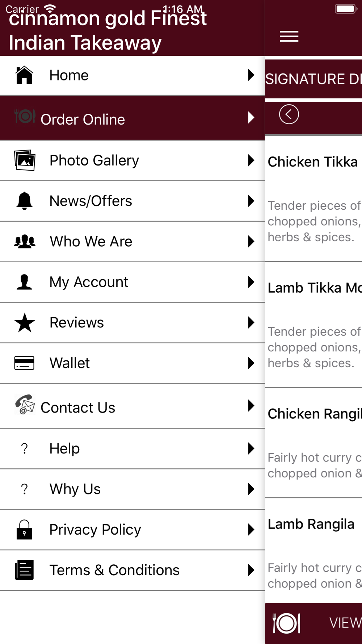Tap the Photo Gallery picture icon
This screenshot has width=362, height=644.
(25, 160)
